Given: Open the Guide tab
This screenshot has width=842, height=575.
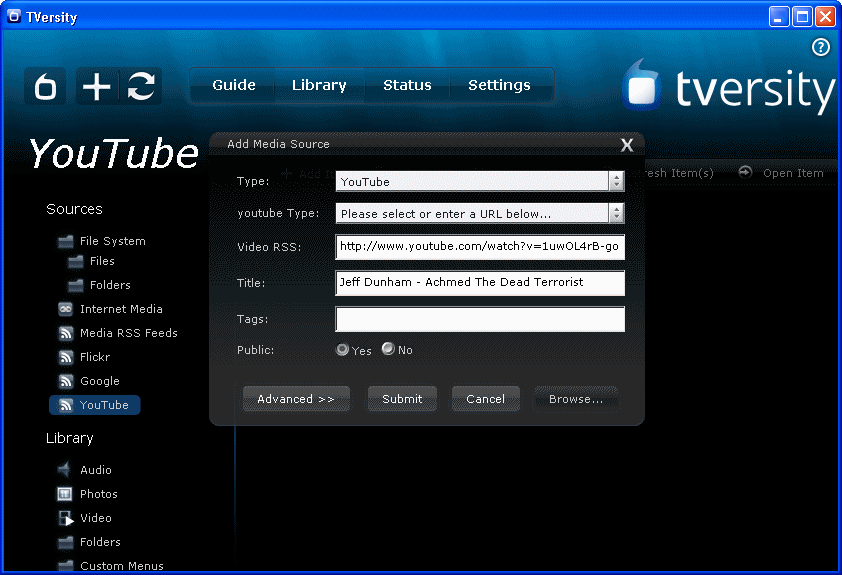Looking at the screenshot, I should (234, 85).
